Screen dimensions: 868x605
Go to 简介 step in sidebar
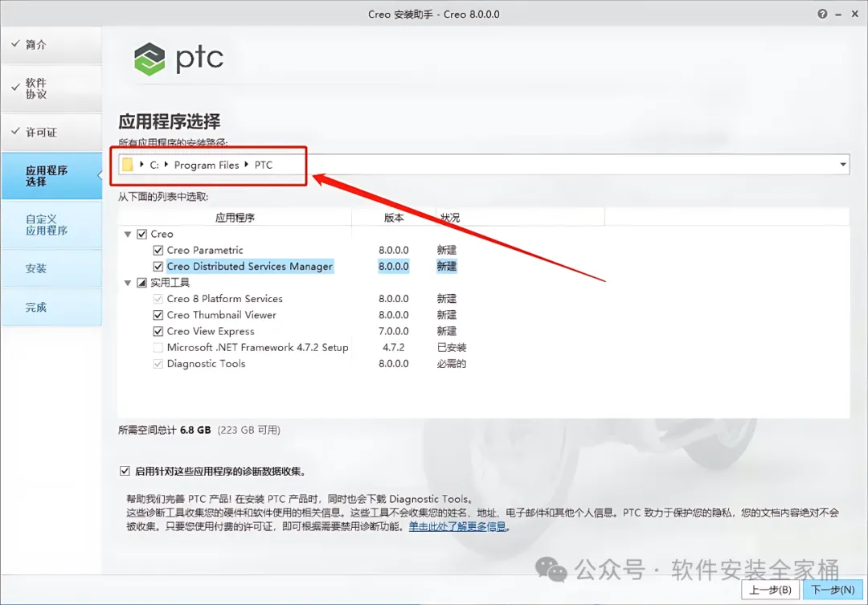tap(51, 45)
